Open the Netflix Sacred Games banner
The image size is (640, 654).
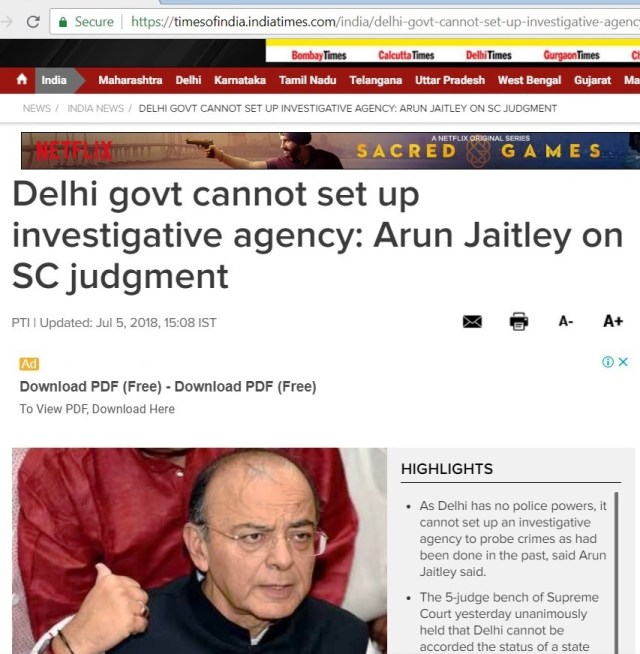tap(330, 151)
